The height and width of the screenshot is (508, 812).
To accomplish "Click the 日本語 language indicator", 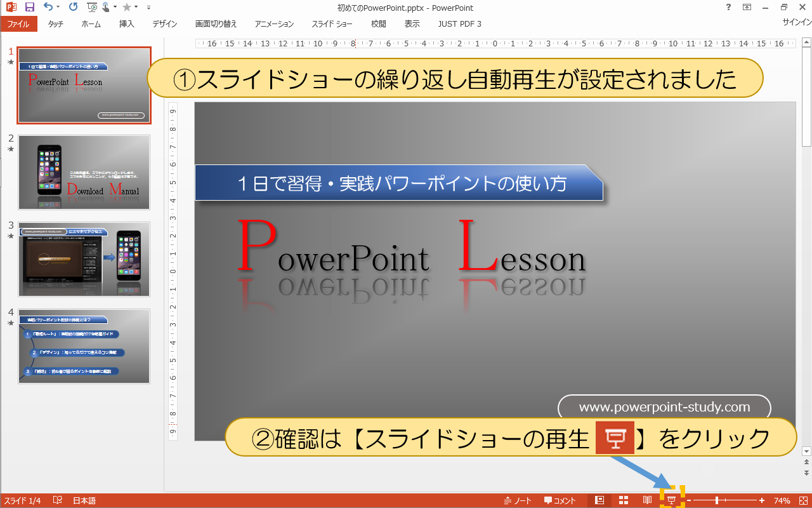I will 84,501.
